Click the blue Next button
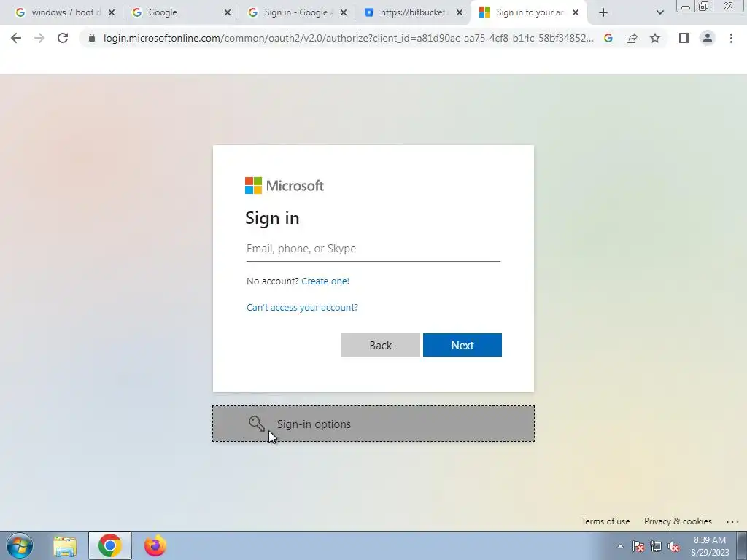Viewport: 747px width, 560px height. (x=462, y=345)
